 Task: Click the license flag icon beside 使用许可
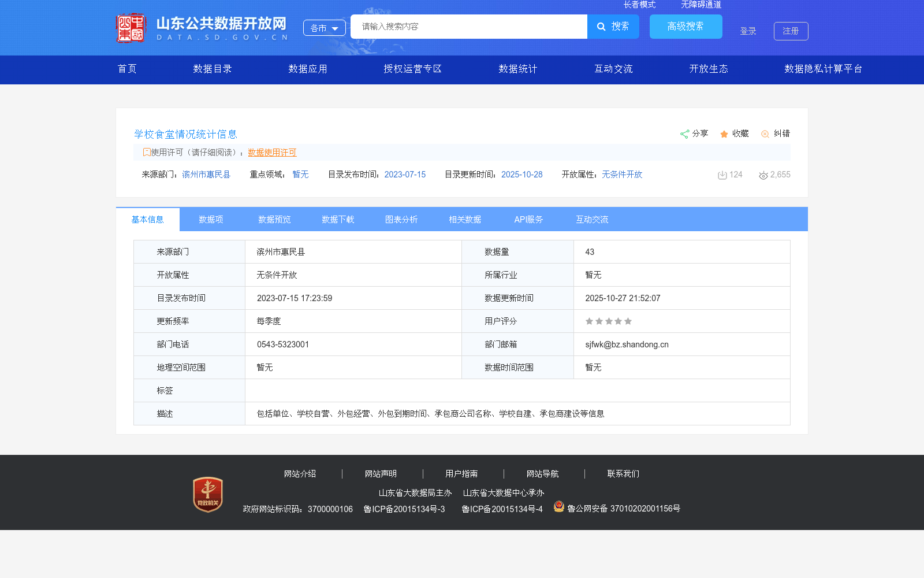pyautogui.click(x=147, y=152)
